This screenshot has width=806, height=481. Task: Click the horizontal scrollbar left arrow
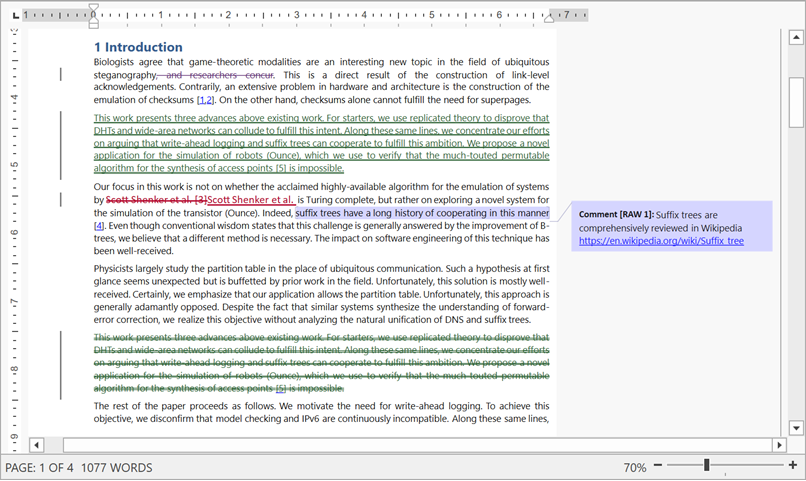pyautogui.click(x=36, y=445)
